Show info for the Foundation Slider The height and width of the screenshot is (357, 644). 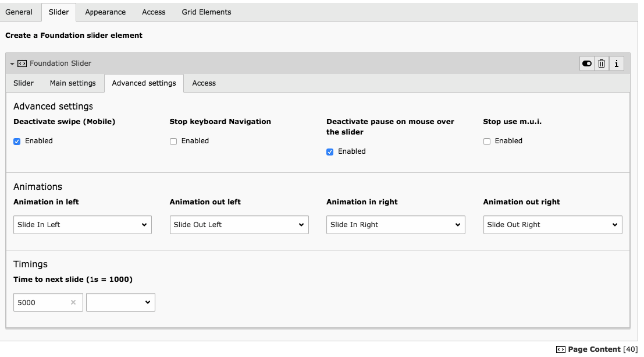coord(617,63)
